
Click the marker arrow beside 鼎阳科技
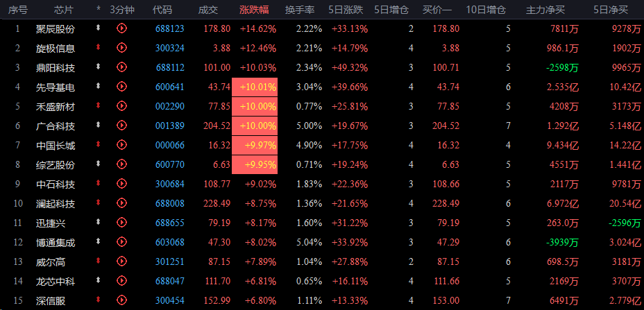tap(98, 67)
